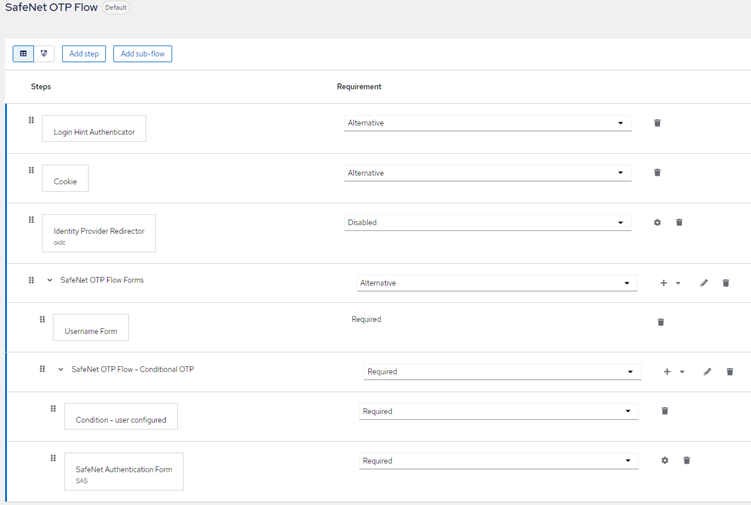
Task: Edit the Conditional OTP sub-flow with pencil
Action: 707,371
